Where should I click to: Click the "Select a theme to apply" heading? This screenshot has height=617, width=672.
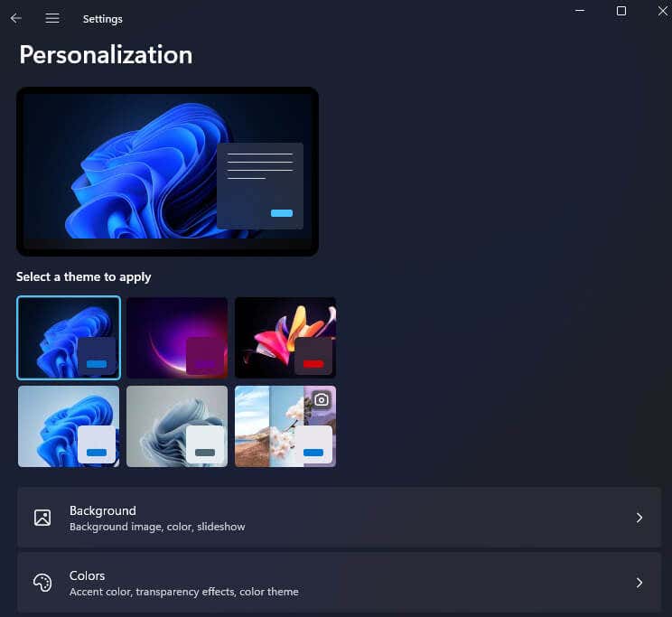tap(84, 277)
